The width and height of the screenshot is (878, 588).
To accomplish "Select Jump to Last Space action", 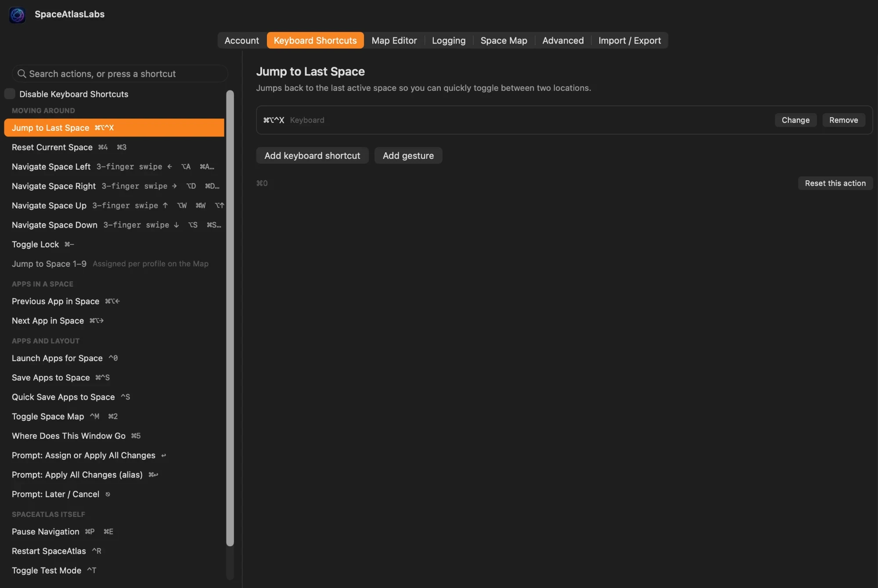I will coord(114,128).
